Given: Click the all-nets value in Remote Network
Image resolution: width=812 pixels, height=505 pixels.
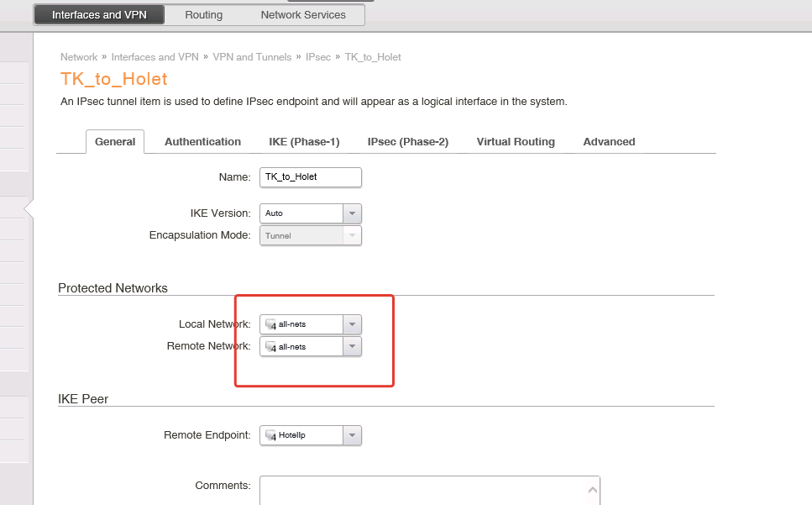Looking at the screenshot, I should [292, 346].
